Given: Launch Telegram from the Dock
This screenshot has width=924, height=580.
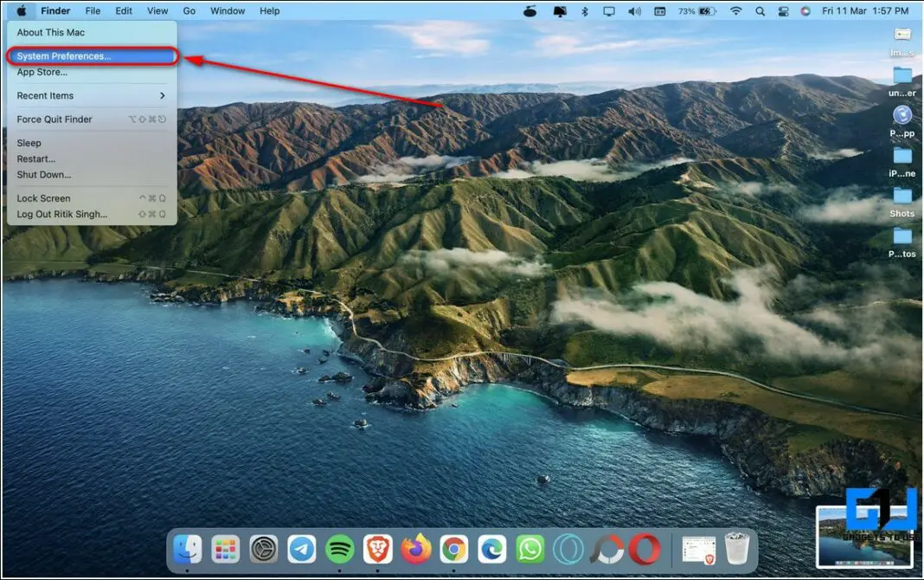Looking at the screenshot, I should click(x=302, y=548).
